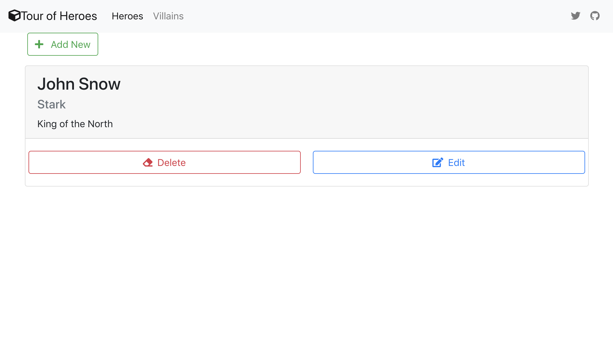The image size is (613, 364).
Task: Click the cube logo icon
Action: (14, 16)
